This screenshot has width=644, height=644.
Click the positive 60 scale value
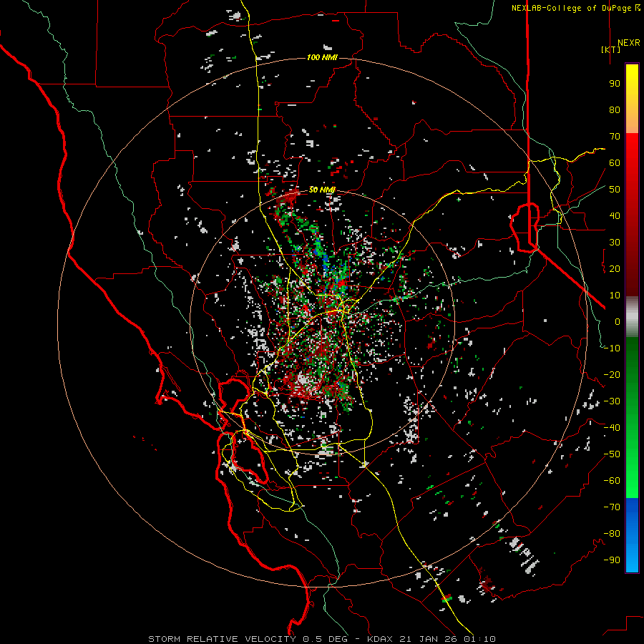[615, 163]
